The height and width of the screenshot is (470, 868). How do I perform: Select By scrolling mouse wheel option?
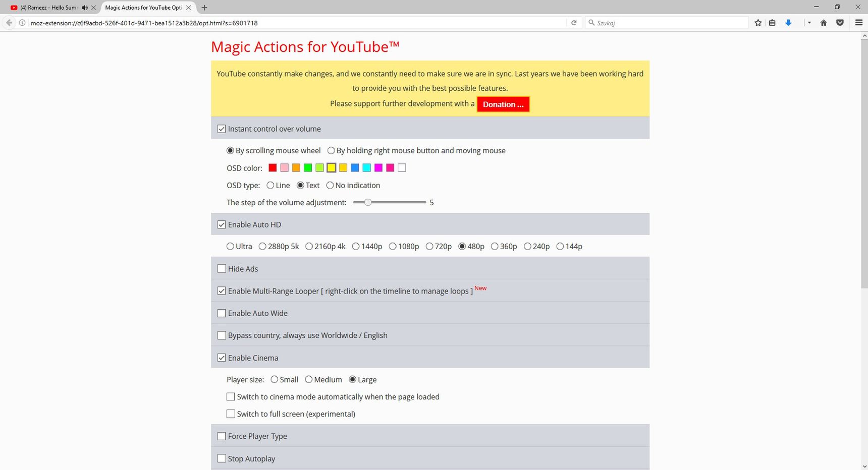[x=230, y=150]
